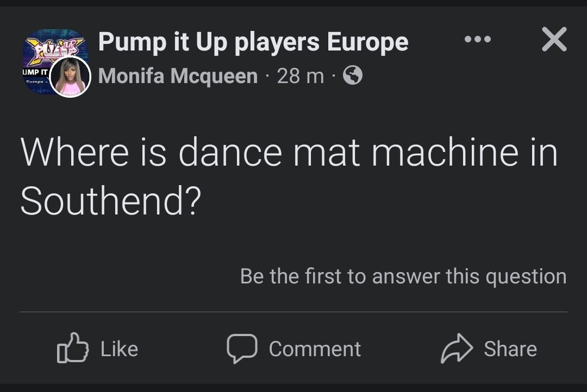Click the 28 m post timestamp
This screenshot has height=392, width=587.
300,76
